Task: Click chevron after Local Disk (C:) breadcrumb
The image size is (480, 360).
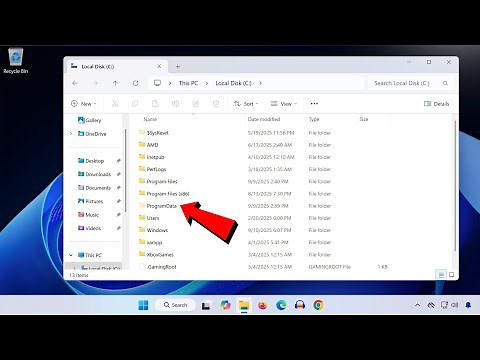Action: pyautogui.click(x=260, y=83)
